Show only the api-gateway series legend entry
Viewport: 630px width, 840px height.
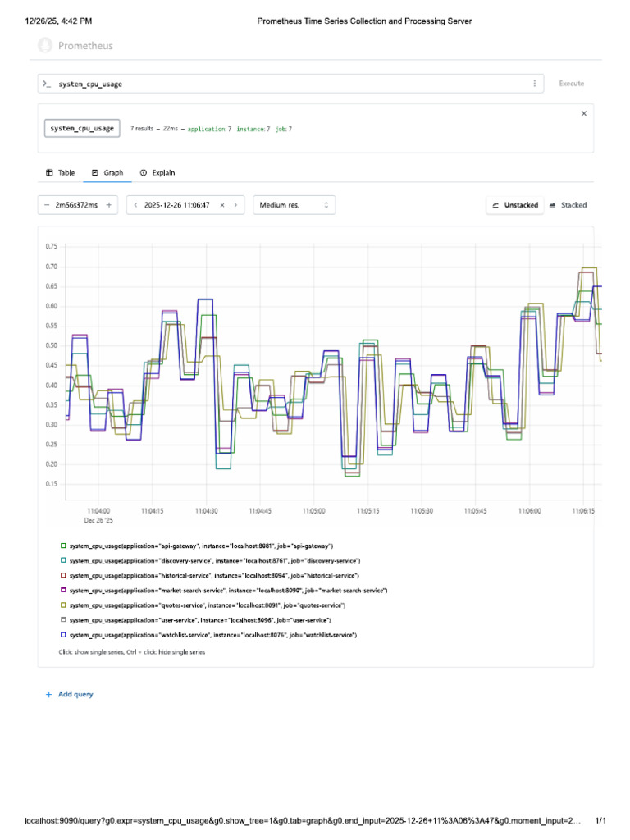pyautogui.click(x=202, y=546)
